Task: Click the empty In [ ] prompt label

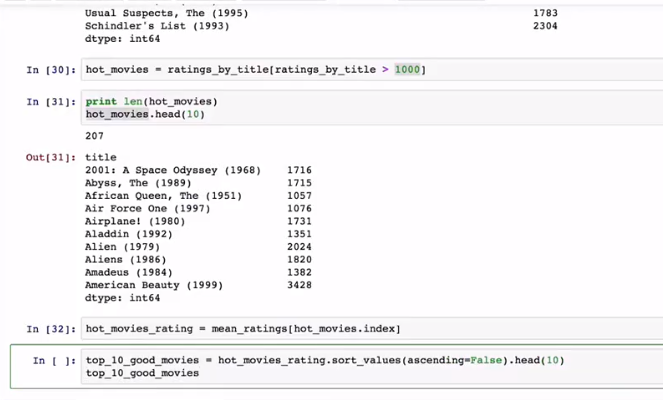Action: (55, 361)
